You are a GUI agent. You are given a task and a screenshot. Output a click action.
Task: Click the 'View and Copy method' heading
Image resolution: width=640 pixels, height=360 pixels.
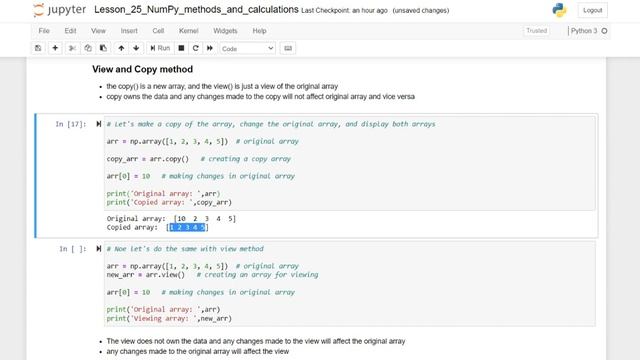(142, 69)
